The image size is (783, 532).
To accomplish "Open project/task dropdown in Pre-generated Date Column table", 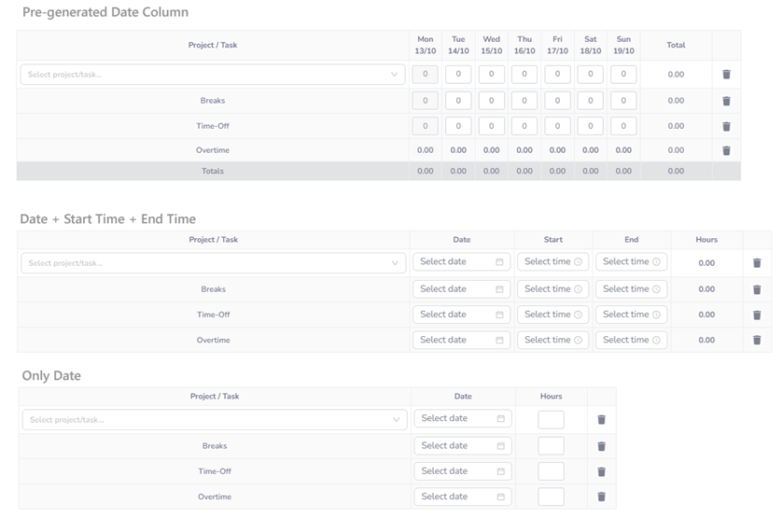I will tap(212, 75).
